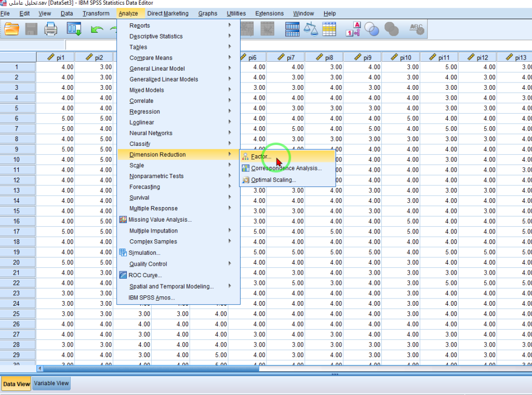Choose Optimal Scaling option
The height and width of the screenshot is (395, 532).
pos(273,180)
